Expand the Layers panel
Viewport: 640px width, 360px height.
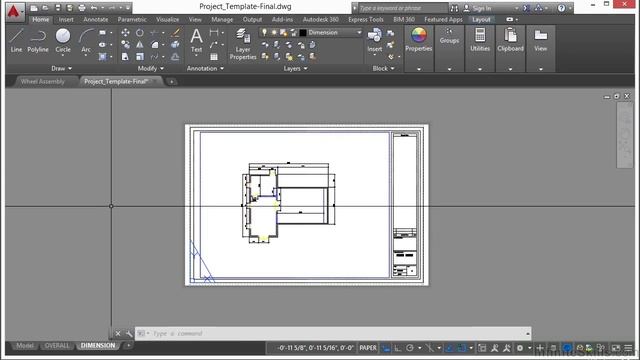coord(296,68)
